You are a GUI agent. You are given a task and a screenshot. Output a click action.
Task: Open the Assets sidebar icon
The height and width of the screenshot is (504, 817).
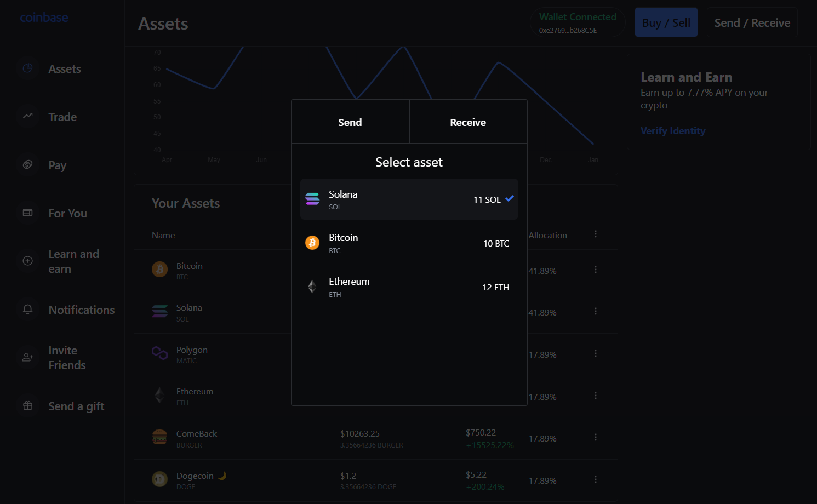[27, 68]
